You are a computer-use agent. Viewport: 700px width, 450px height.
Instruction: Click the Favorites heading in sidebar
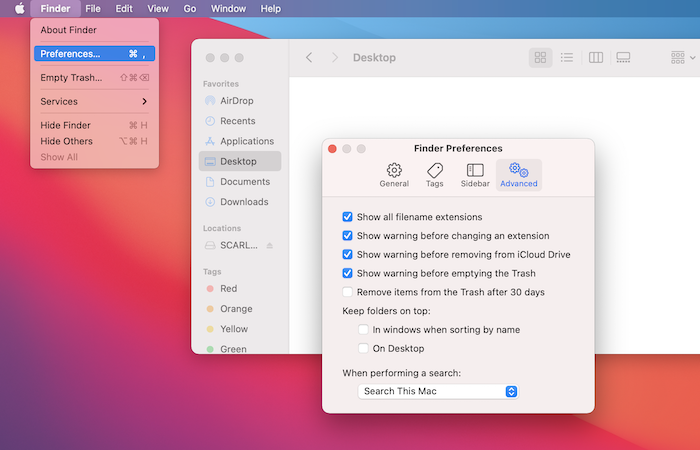(x=221, y=84)
